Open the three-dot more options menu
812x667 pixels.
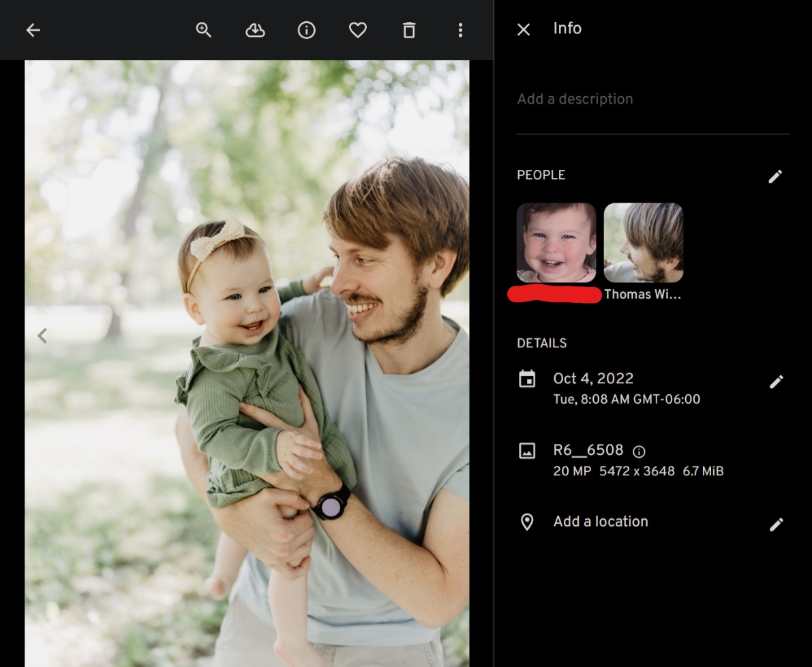460,30
